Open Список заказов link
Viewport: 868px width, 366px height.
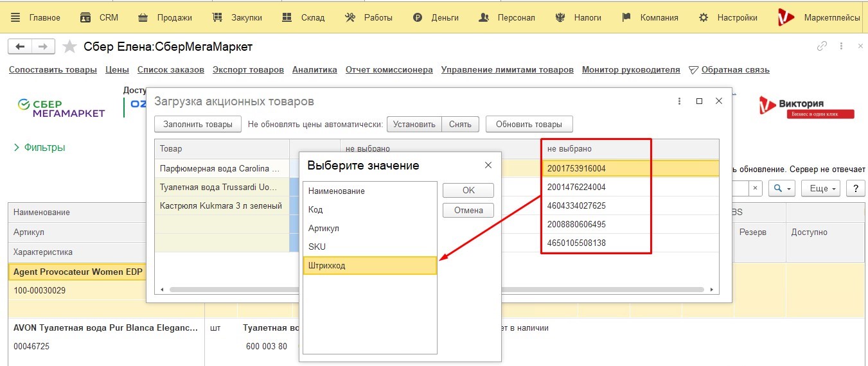[x=171, y=69]
